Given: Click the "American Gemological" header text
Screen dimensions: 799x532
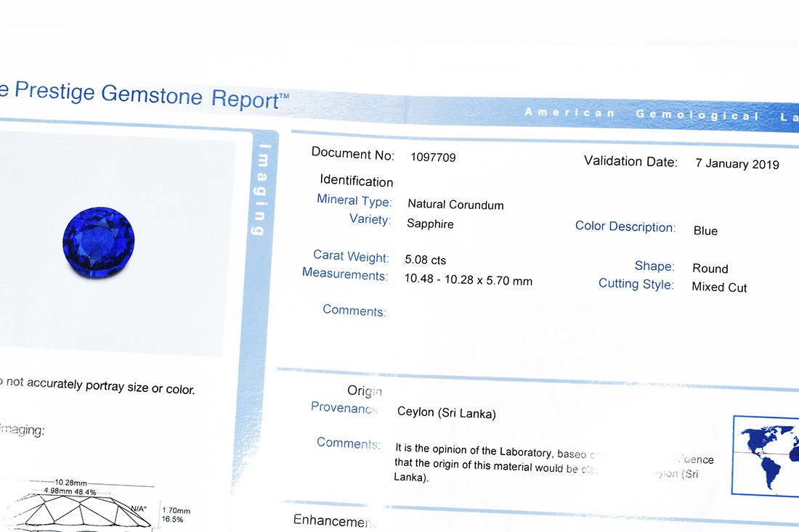Looking at the screenshot, I should (642, 114).
